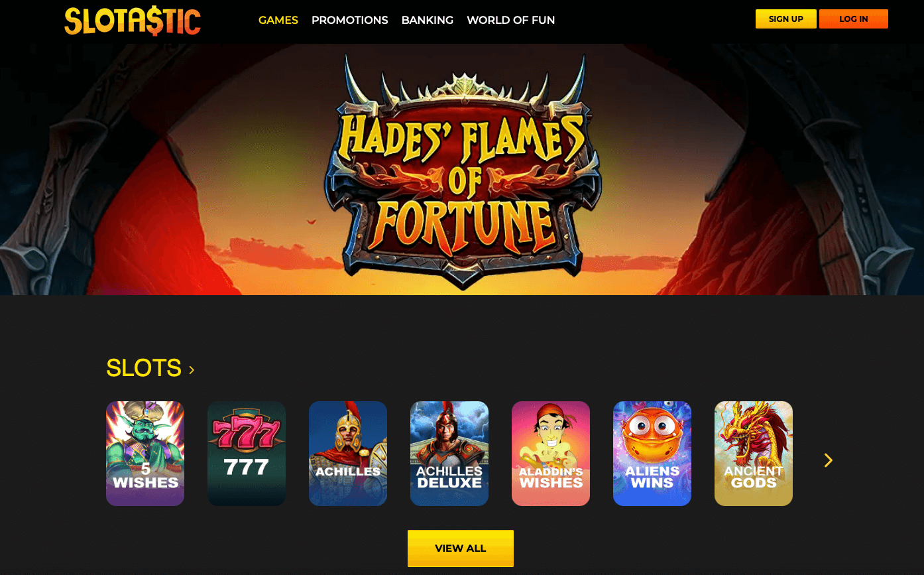
Task: Open the Aliens Wins game tile
Action: (x=652, y=454)
